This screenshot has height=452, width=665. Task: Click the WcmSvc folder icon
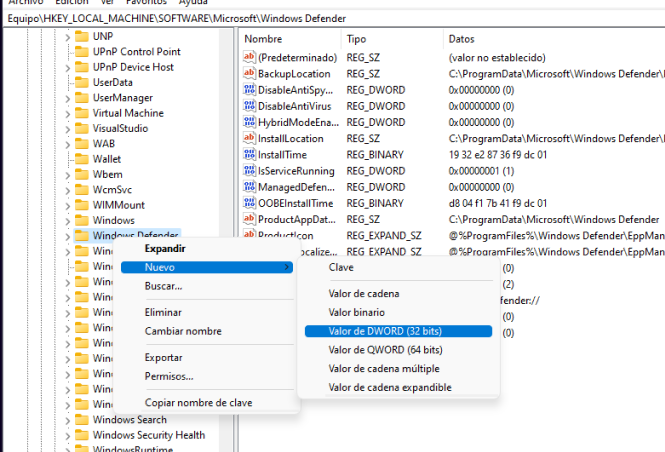(x=82, y=190)
